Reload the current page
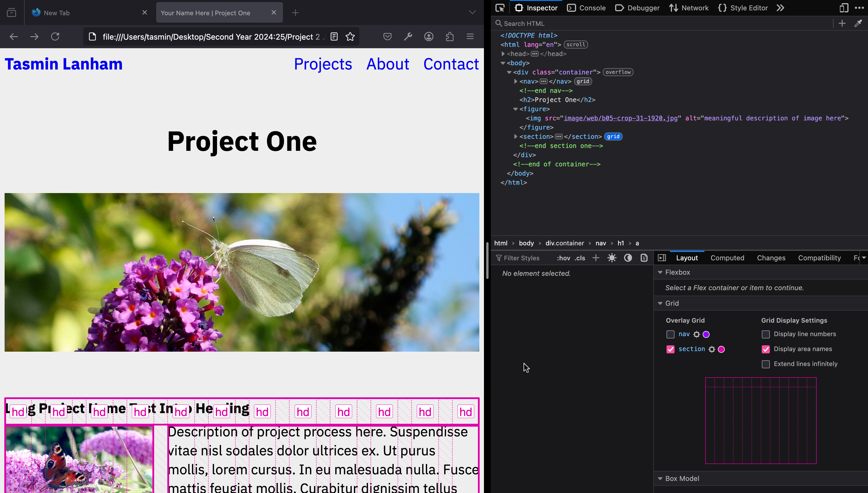This screenshot has width=868, height=493. pyautogui.click(x=55, y=36)
